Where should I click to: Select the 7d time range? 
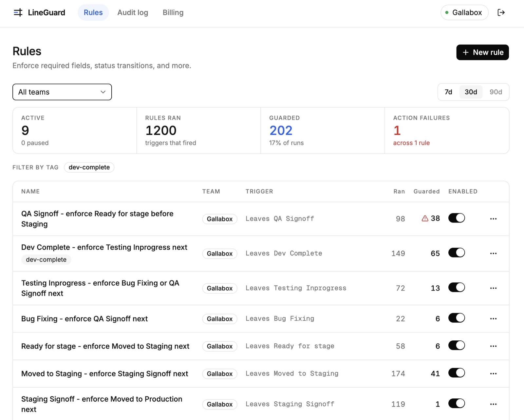tap(448, 92)
